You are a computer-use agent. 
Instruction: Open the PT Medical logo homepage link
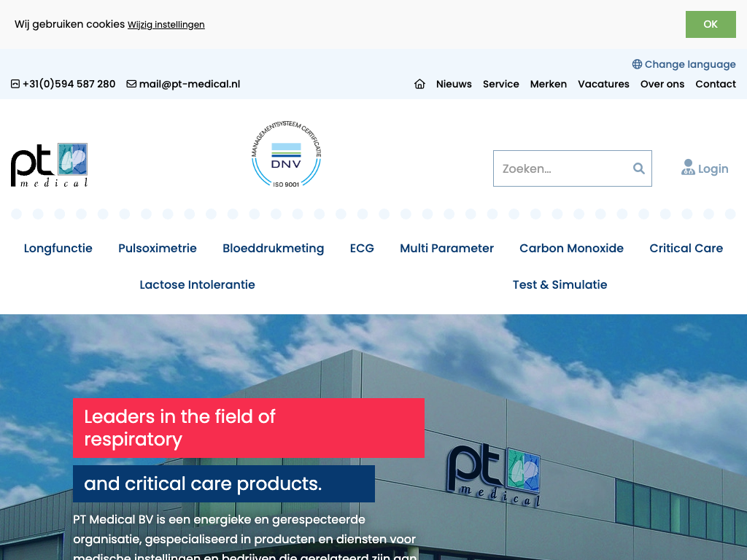(50, 165)
